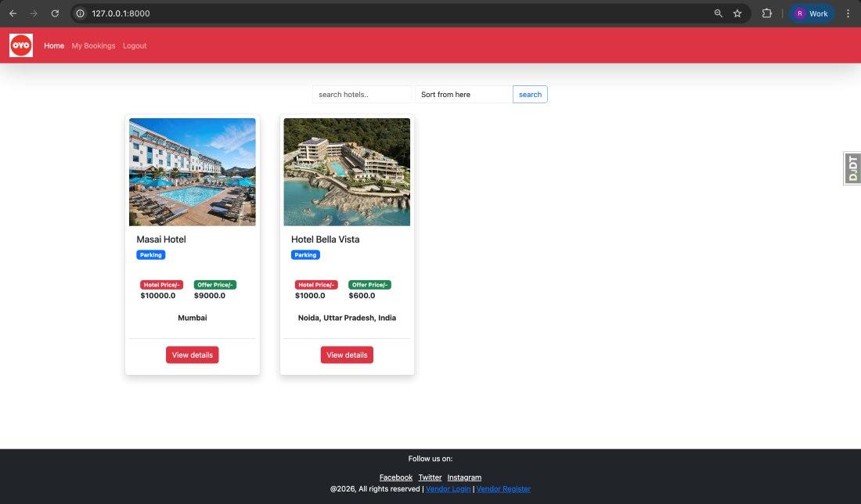Select Home in the navigation bar
The image size is (861, 504).
[x=53, y=45]
